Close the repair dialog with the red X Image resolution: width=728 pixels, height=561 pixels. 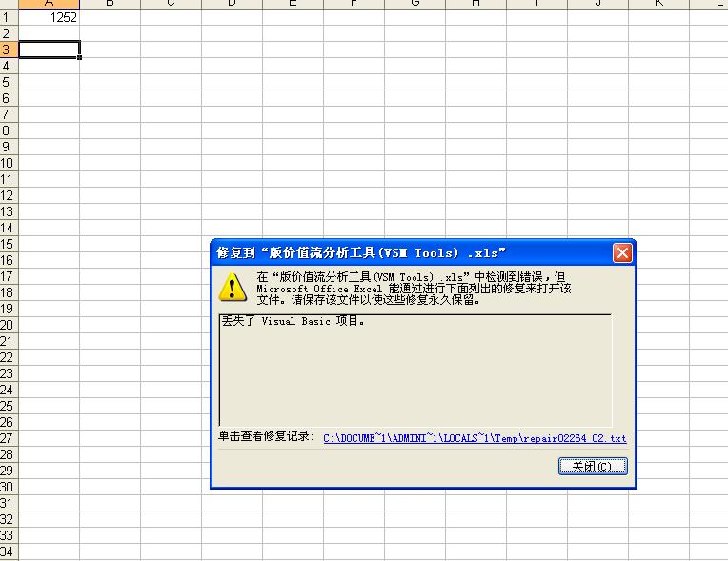(622, 253)
